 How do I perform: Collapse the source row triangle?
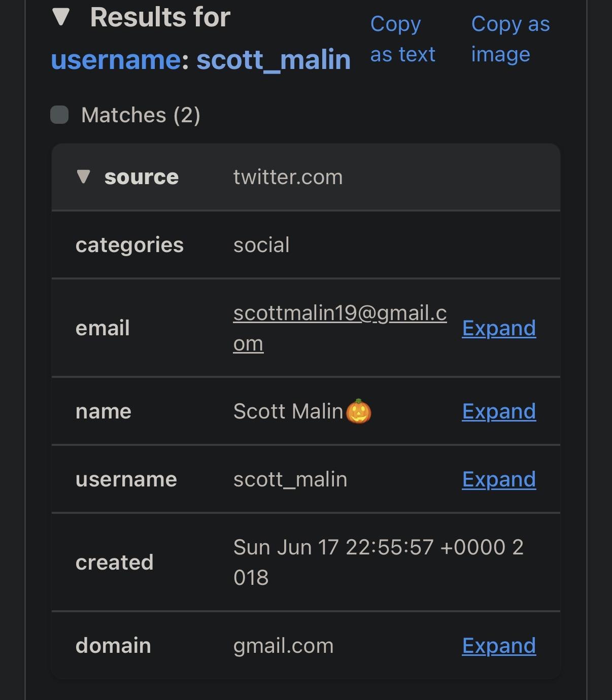(x=83, y=177)
